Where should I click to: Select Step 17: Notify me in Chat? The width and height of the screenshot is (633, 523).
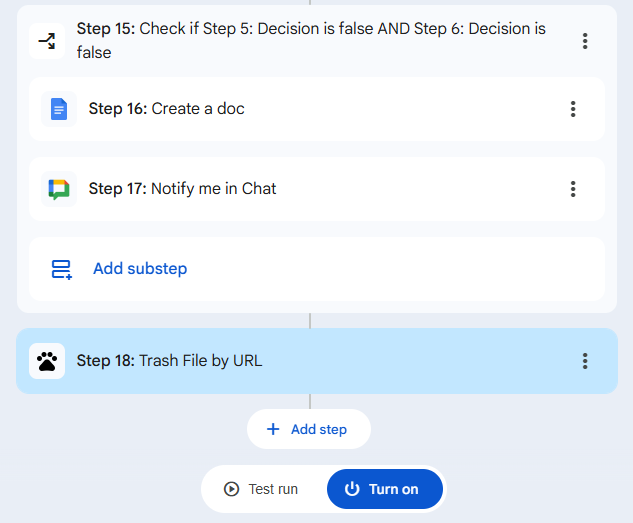pyautogui.click(x=183, y=189)
